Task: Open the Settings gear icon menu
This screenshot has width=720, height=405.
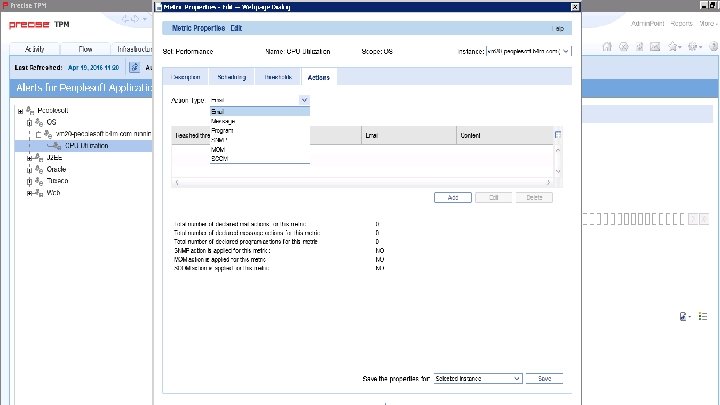Action: [694, 46]
